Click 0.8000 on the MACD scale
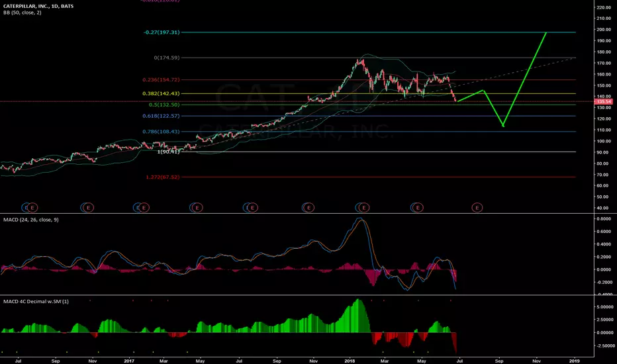The width and height of the screenshot is (617, 364). click(604, 219)
